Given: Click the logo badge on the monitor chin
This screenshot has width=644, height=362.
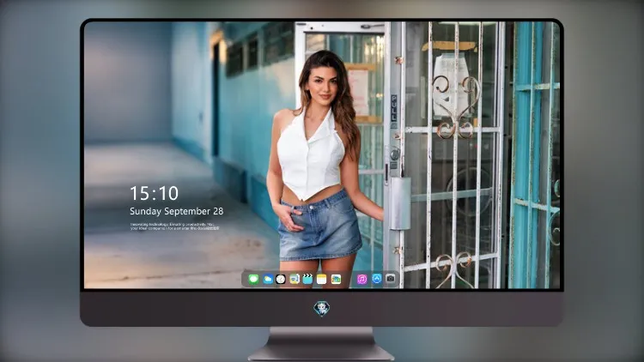Looking at the screenshot, I should pyautogui.click(x=322, y=308).
